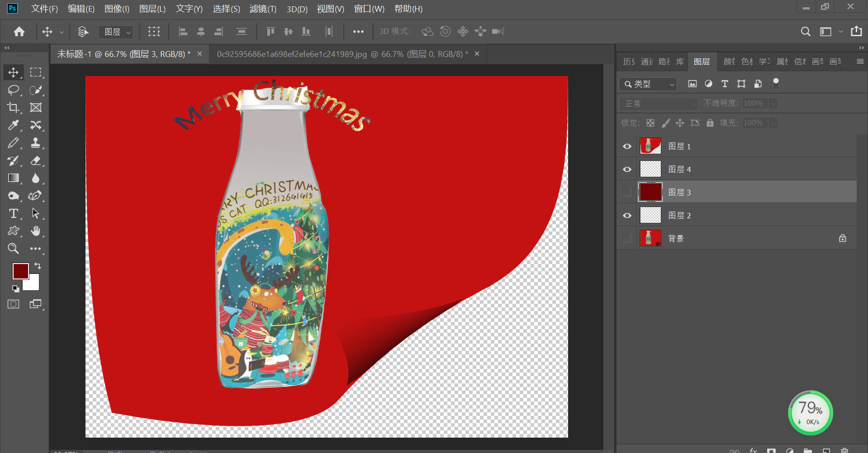Image resolution: width=868 pixels, height=453 pixels.
Task: Select the Eyedropper tool
Action: pyautogui.click(x=13, y=125)
